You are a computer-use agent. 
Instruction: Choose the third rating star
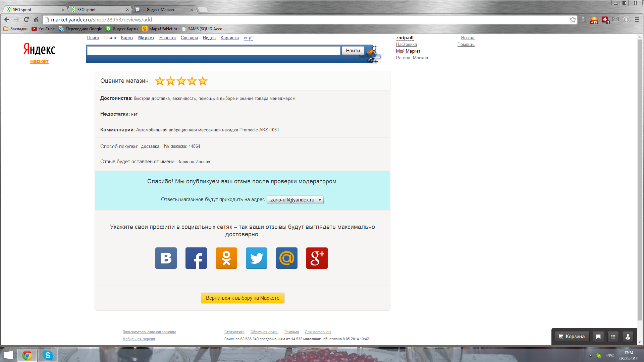(x=181, y=81)
